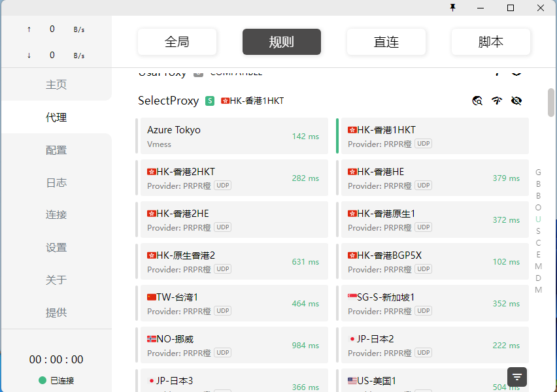
Task: Open 主页 from the sidebar
Action: 56,84
